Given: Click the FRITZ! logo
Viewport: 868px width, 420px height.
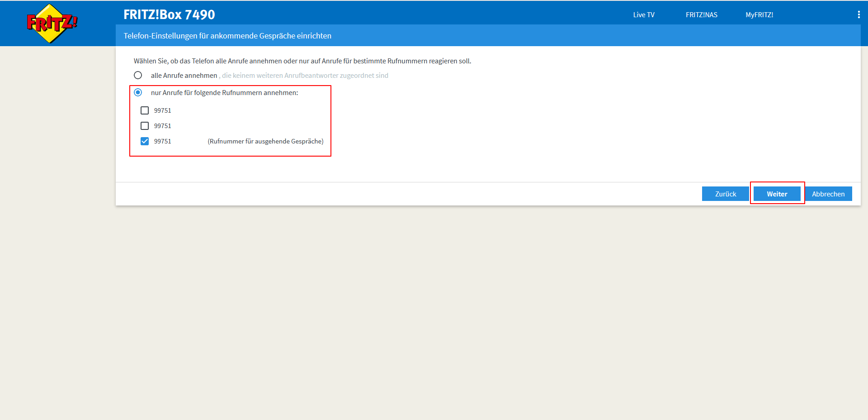Looking at the screenshot, I should click(x=52, y=23).
